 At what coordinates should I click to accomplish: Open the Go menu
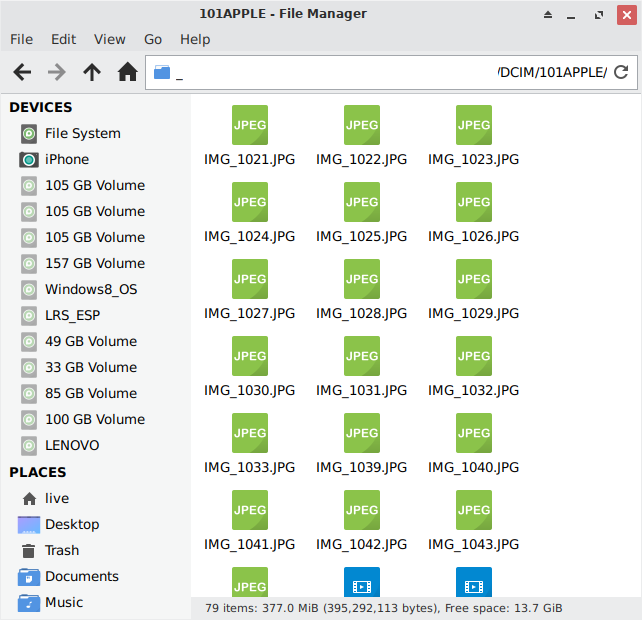tap(153, 39)
